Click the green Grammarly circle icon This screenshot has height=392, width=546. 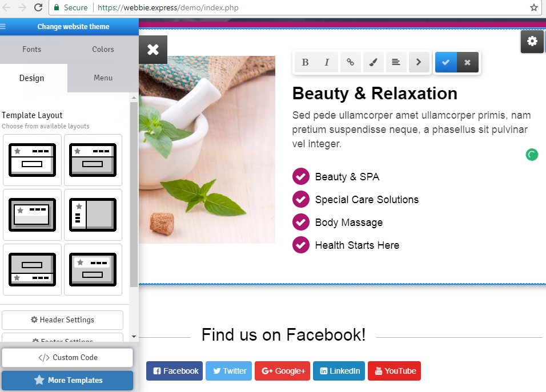[x=532, y=155]
